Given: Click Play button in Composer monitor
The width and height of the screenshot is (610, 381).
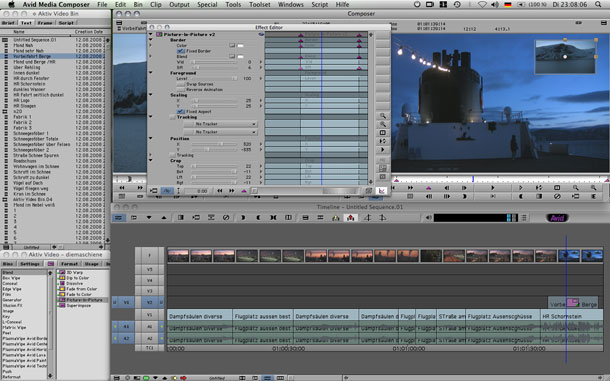Looking at the screenshot, I should [x=493, y=188].
